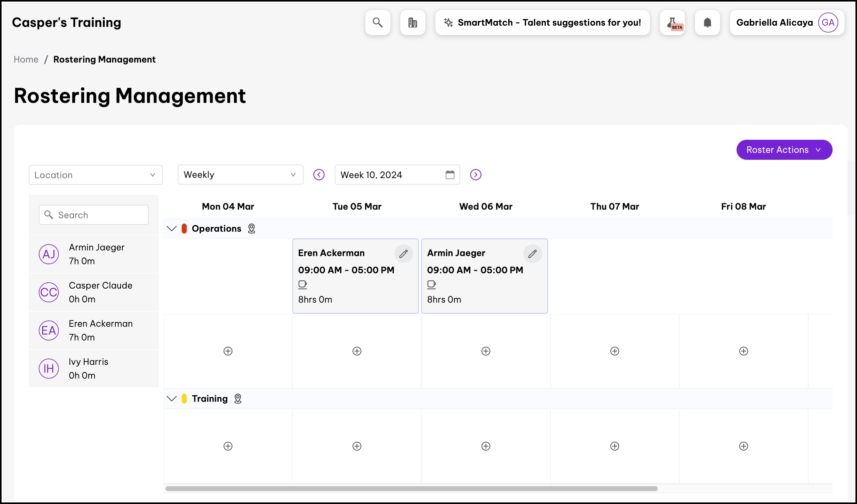This screenshot has width=857, height=504.
Task: Add Training shift on Fri 08 Mar
Action: [743, 446]
